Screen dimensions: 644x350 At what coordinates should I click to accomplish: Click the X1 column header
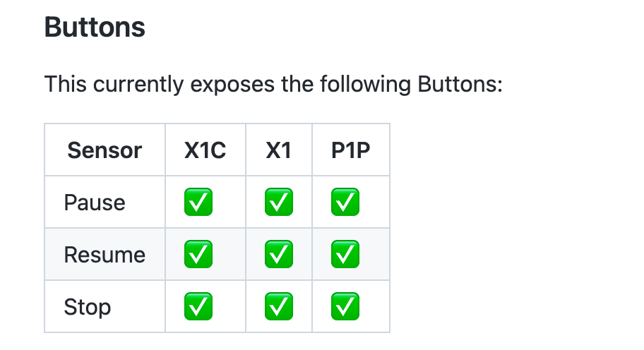(x=279, y=150)
